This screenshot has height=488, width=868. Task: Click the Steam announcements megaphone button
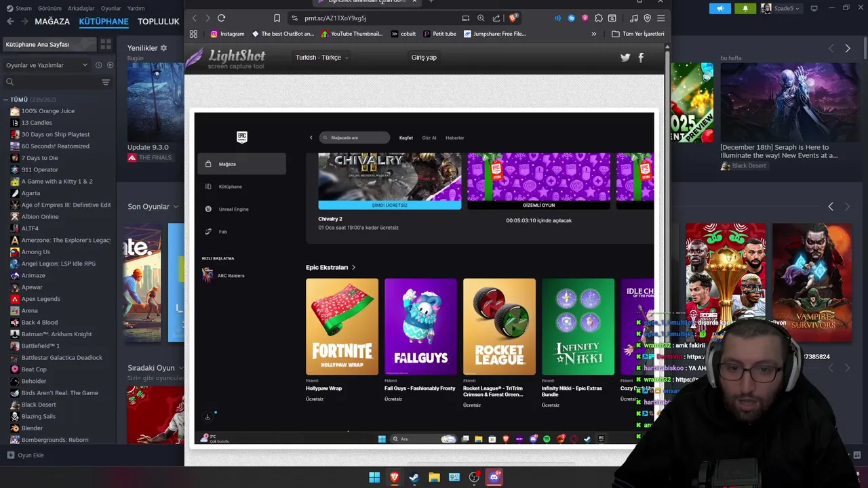point(720,8)
